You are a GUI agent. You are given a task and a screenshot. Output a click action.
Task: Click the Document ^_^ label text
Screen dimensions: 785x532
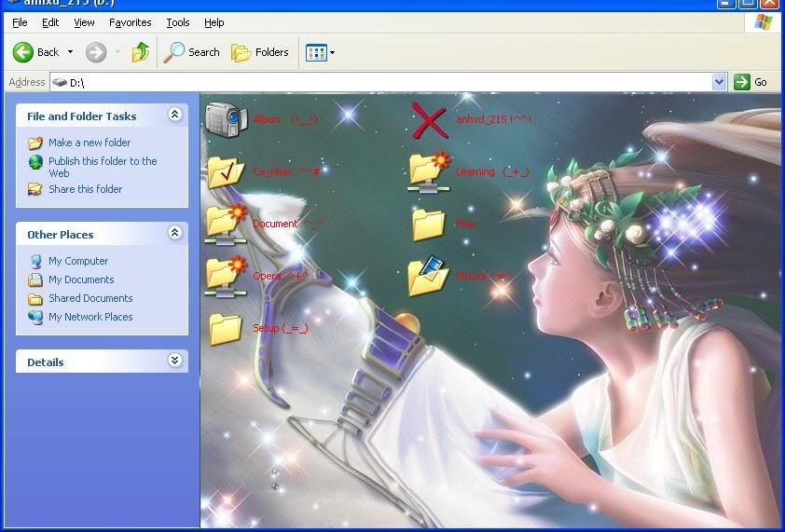288,224
